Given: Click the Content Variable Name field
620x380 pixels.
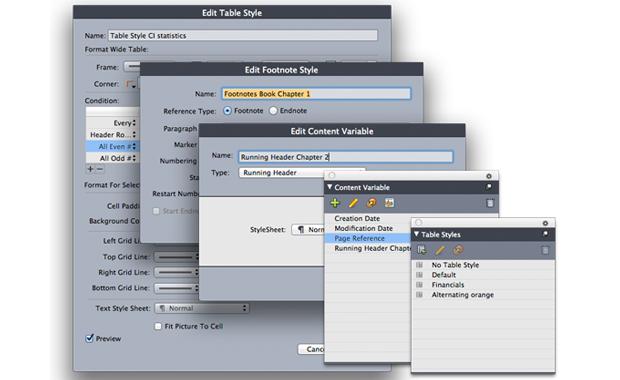Looking at the screenshot, I should point(346,157).
